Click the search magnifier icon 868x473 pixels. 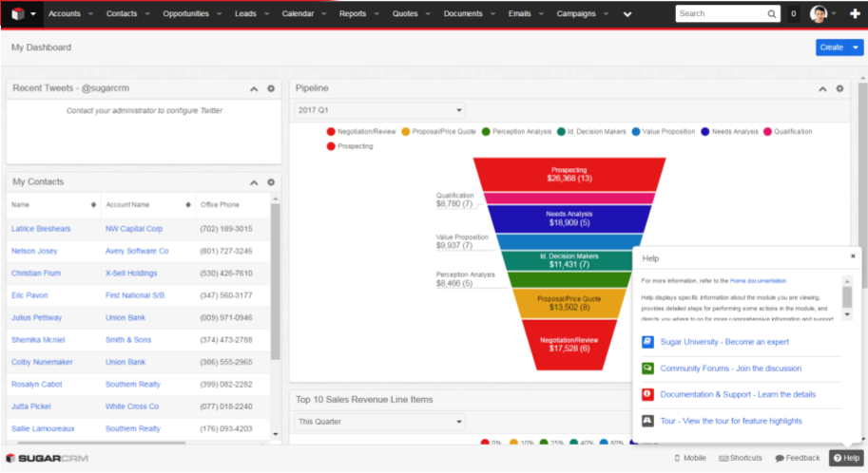coord(772,14)
